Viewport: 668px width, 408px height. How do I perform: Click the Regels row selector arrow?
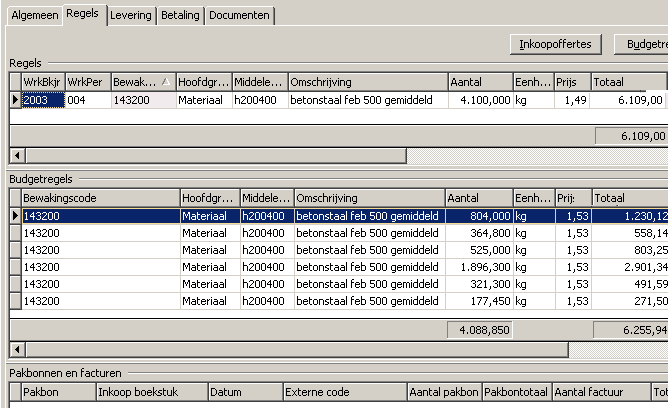coord(15,100)
